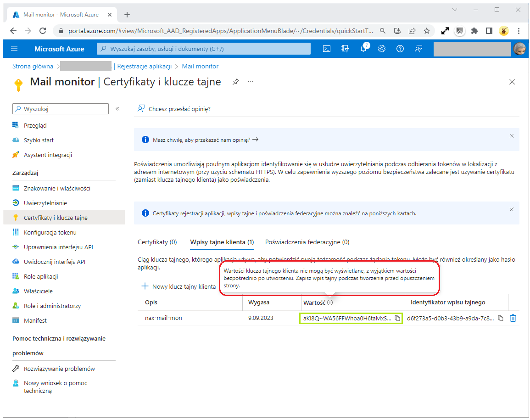Open Cloud Shell from the top bar
This screenshot has width=530, height=420.
[327, 49]
